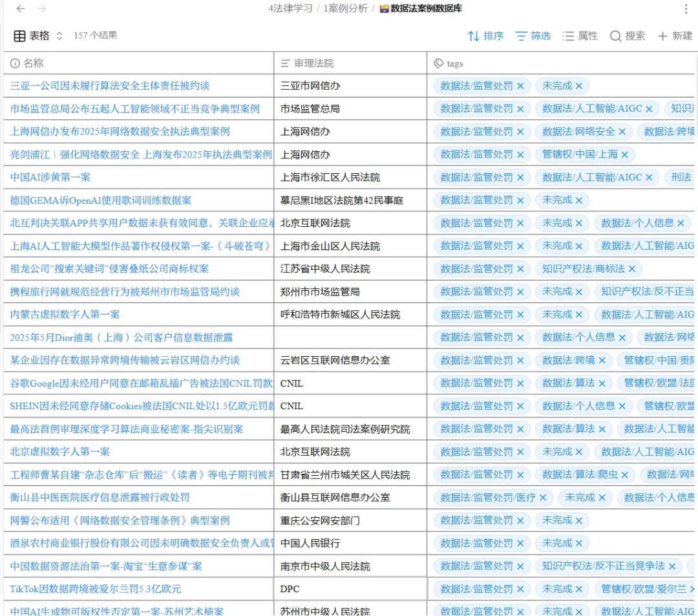
Task: Click 呼和浩特市新城区人民法院 cell
Action: tap(350, 315)
